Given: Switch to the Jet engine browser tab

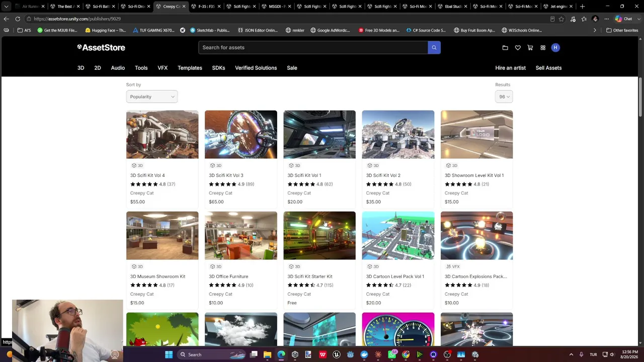Looking at the screenshot, I should [x=558, y=7].
